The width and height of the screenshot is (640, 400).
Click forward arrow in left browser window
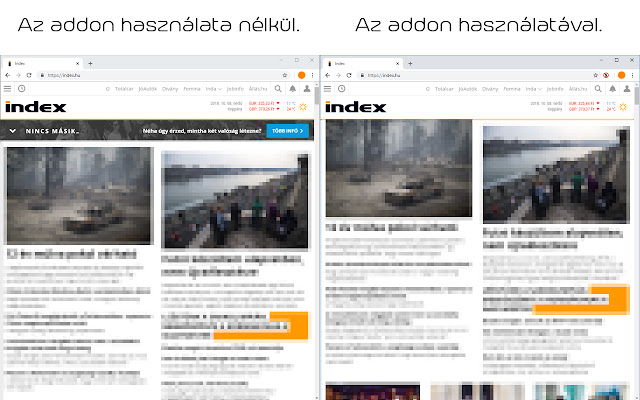point(18,75)
